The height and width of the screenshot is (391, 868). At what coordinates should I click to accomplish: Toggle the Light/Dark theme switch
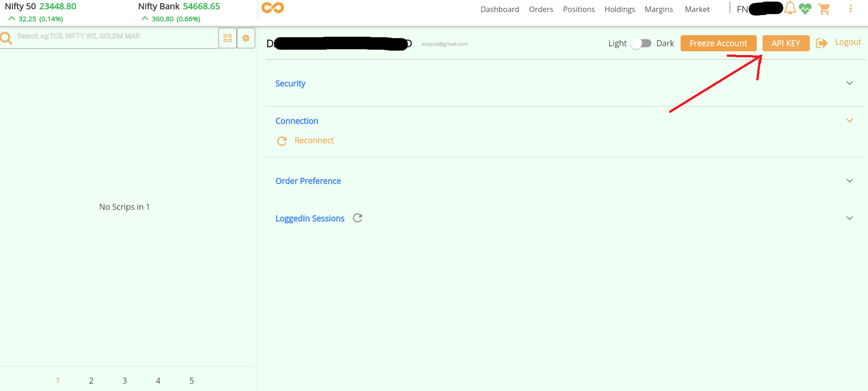coord(641,43)
